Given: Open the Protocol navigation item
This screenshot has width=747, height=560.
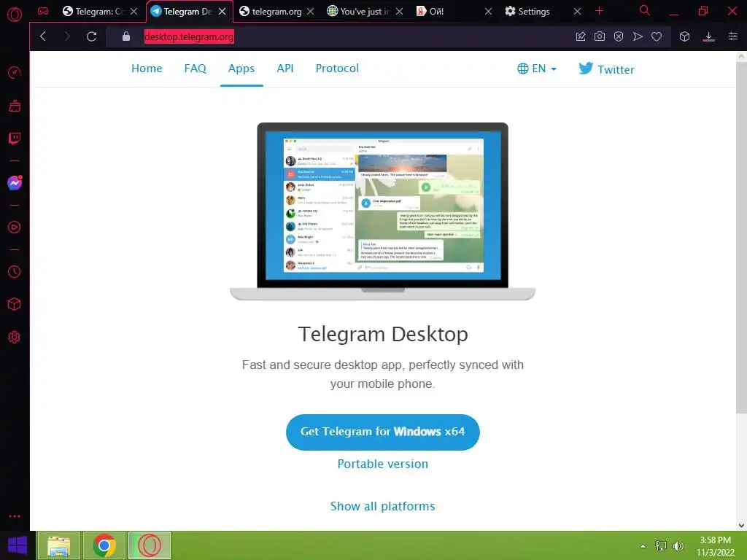Looking at the screenshot, I should [x=337, y=69].
